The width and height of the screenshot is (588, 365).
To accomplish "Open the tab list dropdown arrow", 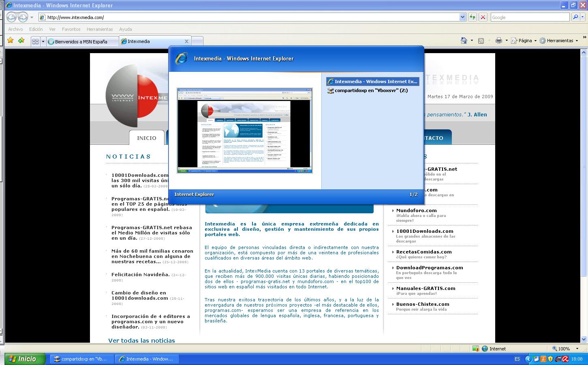I will [43, 41].
